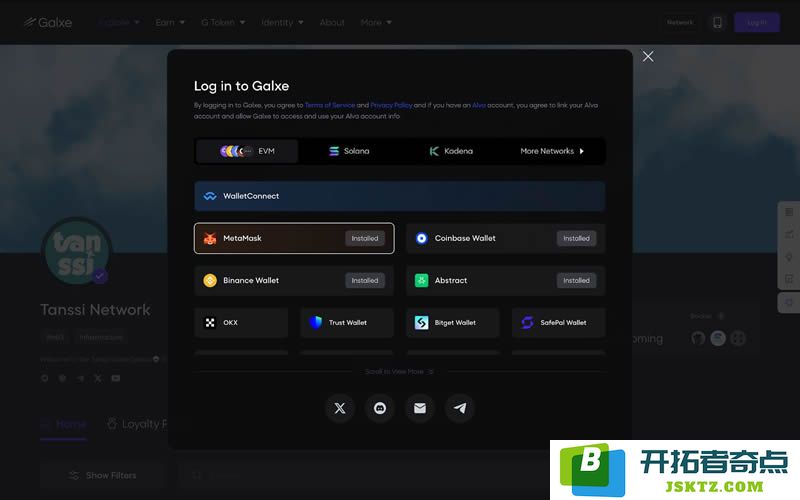Image resolution: width=800 pixels, height=500 pixels.
Task: Open Terms of Service link
Action: [330, 105]
